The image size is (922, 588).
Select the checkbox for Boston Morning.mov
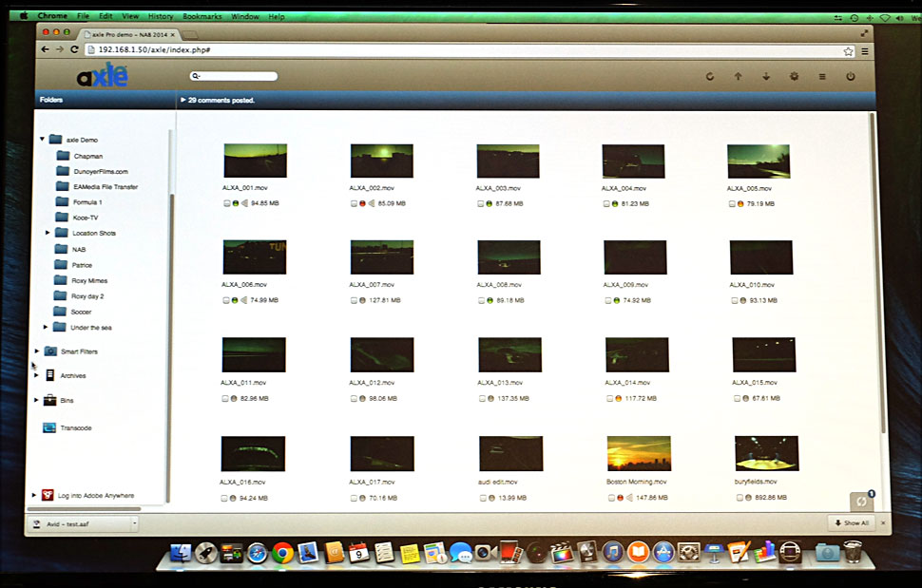pyautogui.click(x=609, y=497)
